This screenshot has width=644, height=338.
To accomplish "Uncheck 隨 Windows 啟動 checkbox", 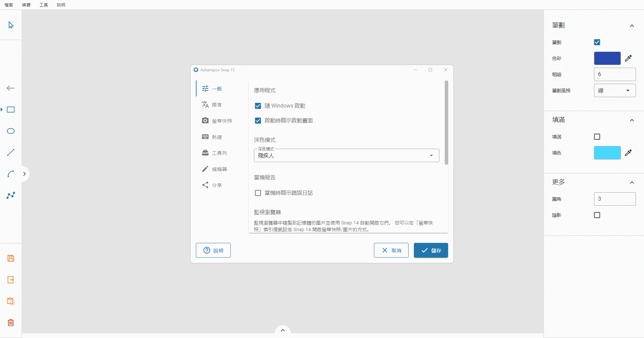I will point(258,106).
